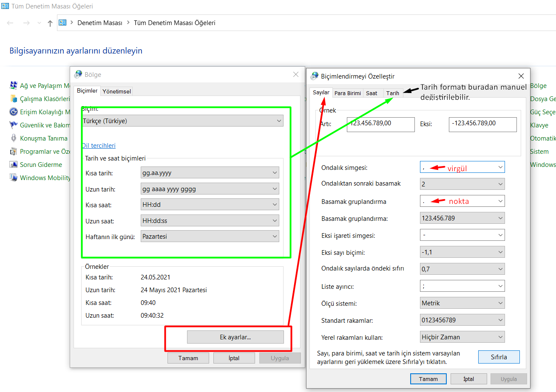The image size is (556, 392).
Task: Click the Biçimlendirmeyi Özelleştir globe title icon
Action: (x=315, y=76)
